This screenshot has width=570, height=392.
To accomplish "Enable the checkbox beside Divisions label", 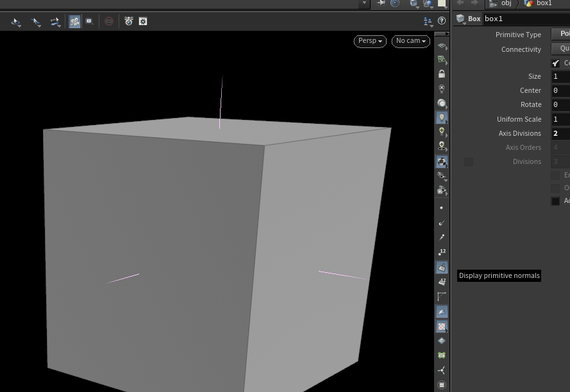I will pyautogui.click(x=469, y=162).
